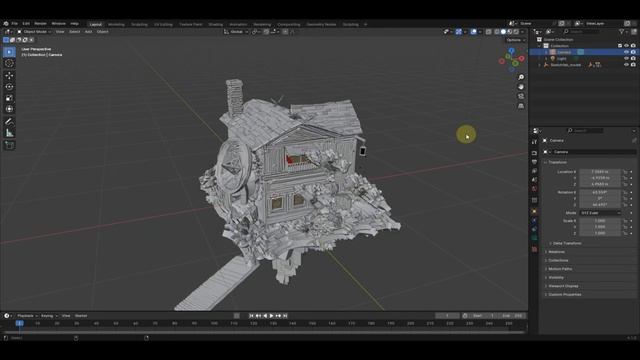Hide the Camera object in viewport
This screenshot has width=640, height=360.
point(627,52)
